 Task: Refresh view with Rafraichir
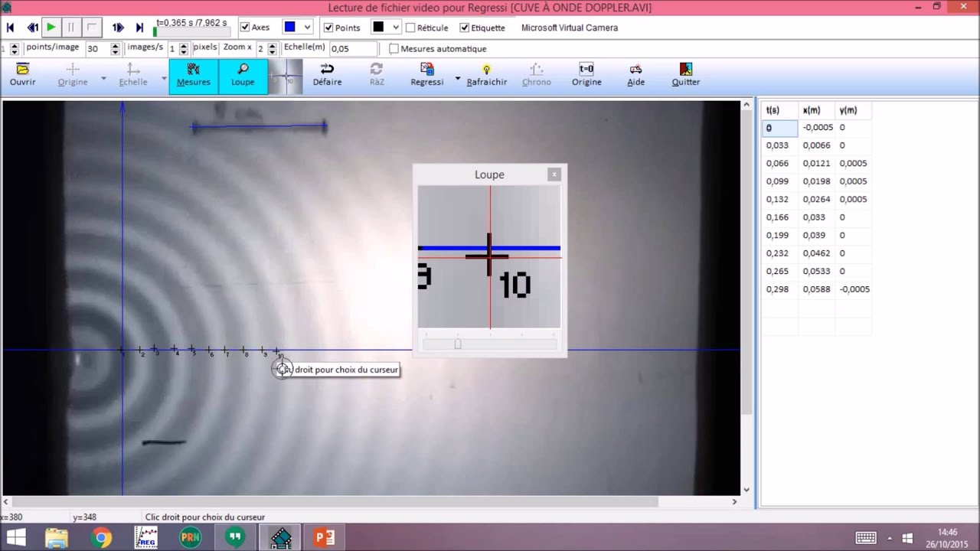pos(487,75)
